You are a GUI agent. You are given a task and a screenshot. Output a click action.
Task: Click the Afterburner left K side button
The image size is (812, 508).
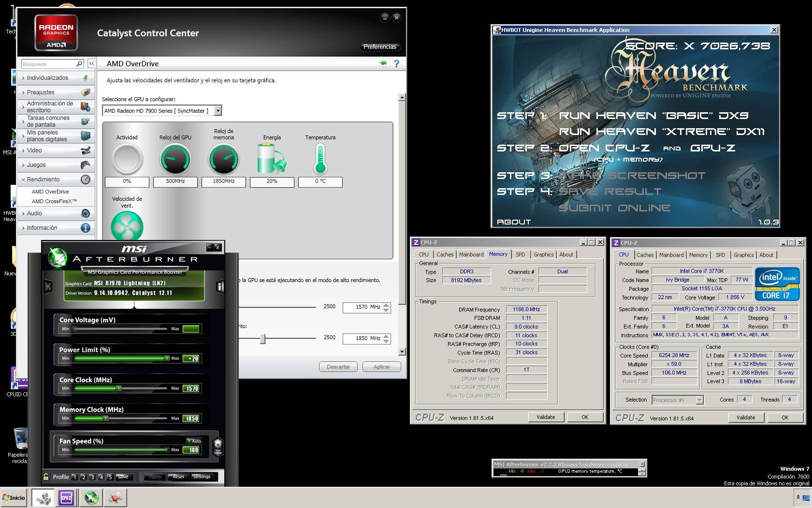48,286
